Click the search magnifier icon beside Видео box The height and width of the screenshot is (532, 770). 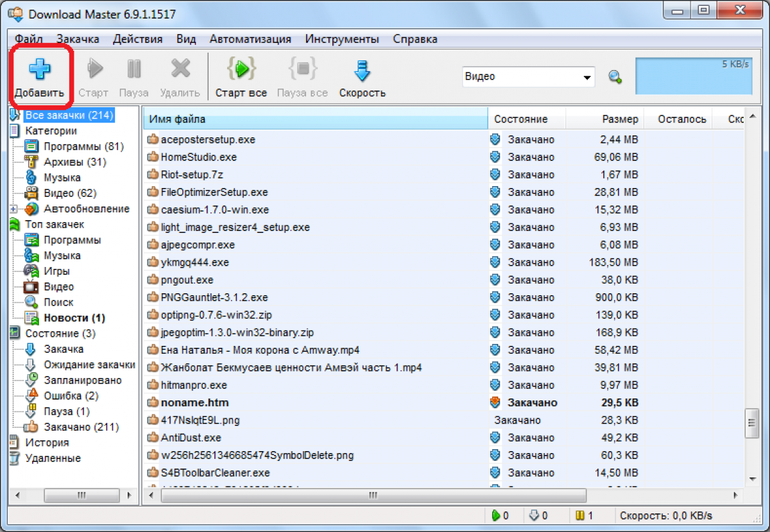pos(615,77)
